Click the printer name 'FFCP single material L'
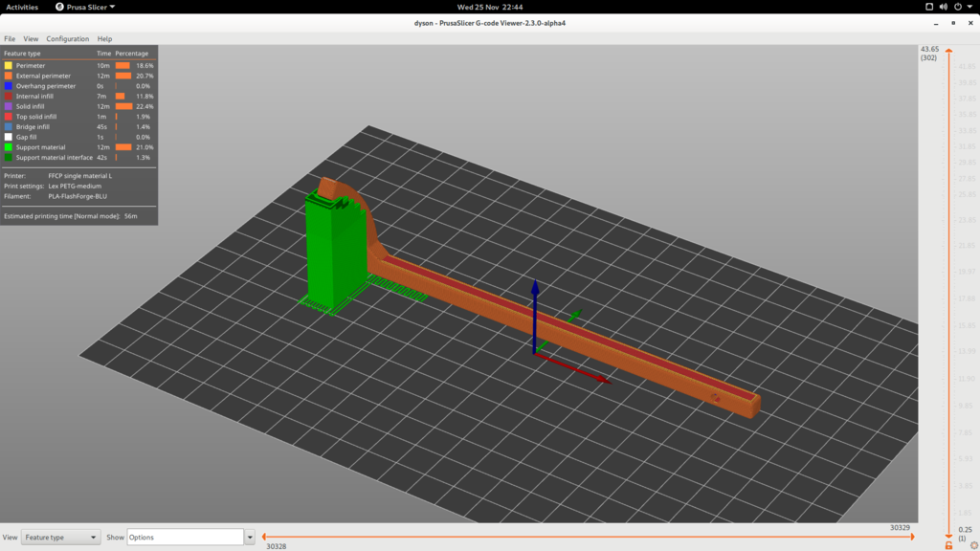 [80, 176]
